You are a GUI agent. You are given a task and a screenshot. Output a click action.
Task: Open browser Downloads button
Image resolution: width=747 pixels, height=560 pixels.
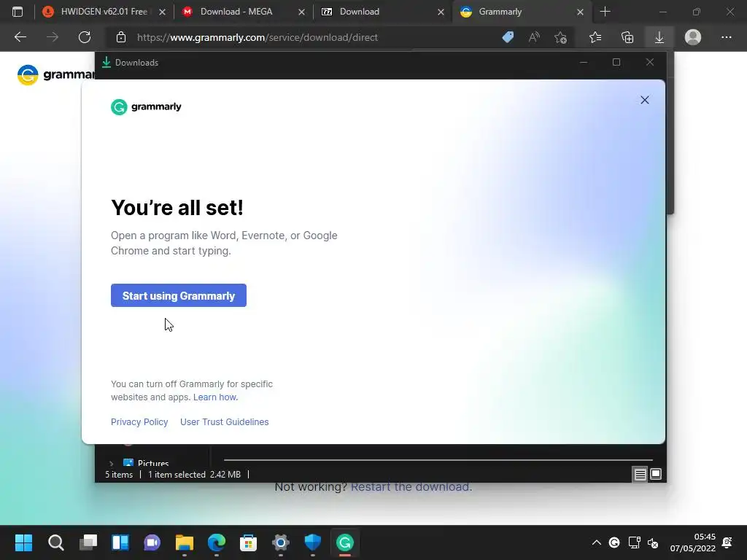[659, 37]
